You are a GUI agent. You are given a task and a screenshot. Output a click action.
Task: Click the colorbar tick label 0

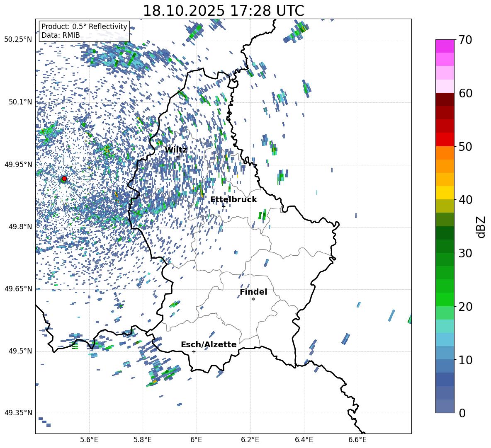(x=462, y=413)
